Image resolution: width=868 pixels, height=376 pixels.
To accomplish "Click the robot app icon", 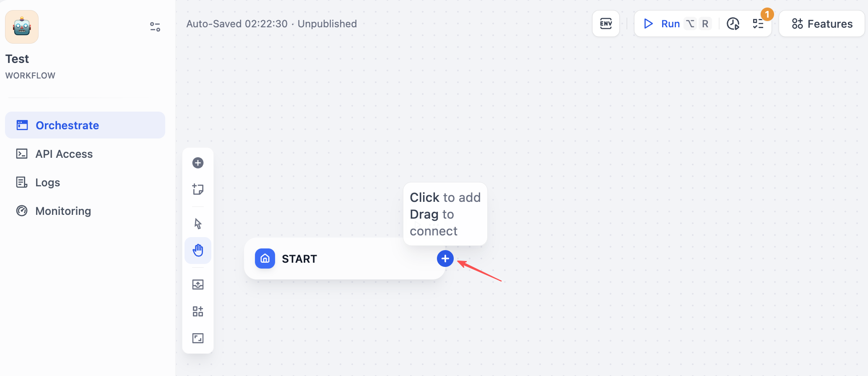I will click(x=22, y=27).
